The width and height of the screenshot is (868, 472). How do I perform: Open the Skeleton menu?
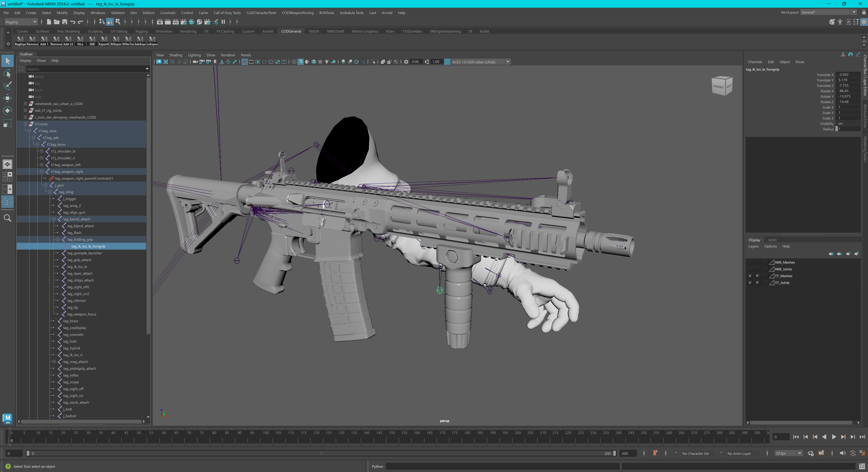click(x=118, y=13)
